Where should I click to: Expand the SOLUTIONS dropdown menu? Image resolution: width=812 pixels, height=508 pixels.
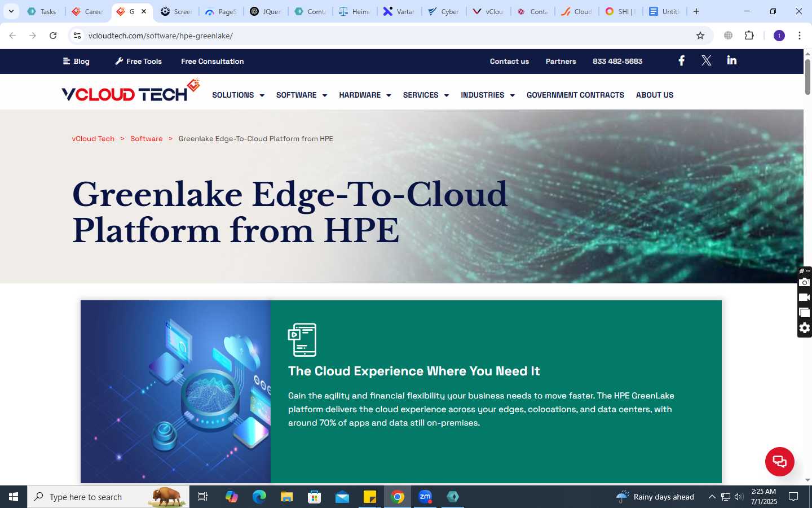(238, 95)
